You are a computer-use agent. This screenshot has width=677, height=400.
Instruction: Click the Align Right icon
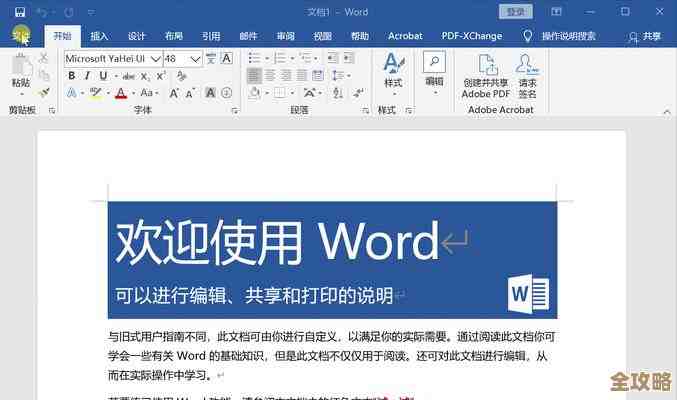(286, 76)
